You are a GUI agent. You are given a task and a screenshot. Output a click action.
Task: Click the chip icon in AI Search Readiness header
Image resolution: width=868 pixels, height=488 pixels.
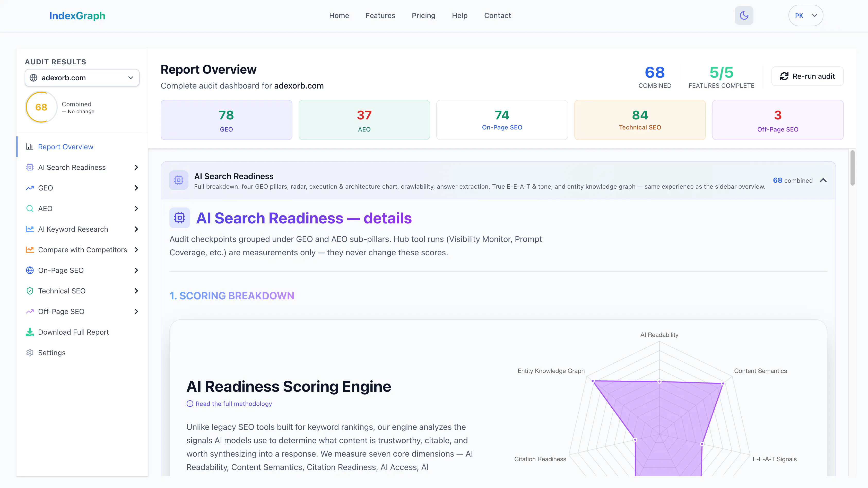(x=179, y=180)
